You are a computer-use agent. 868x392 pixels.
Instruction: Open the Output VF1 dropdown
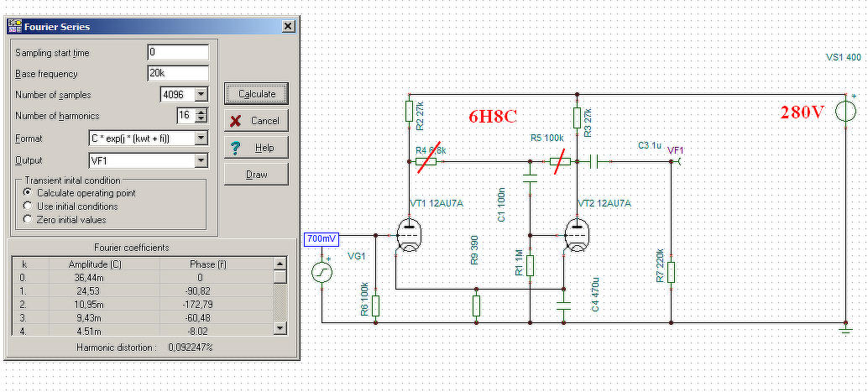click(201, 160)
